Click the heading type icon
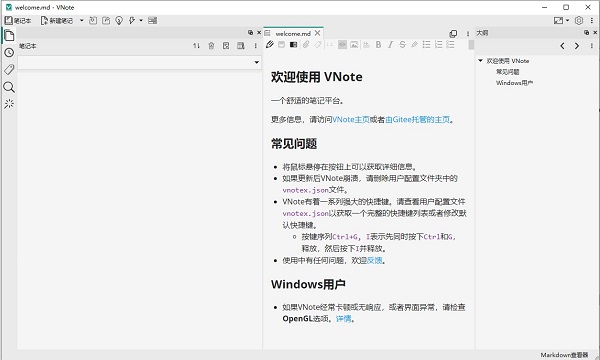Image resolution: width=600 pixels, height=360 pixels. (367, 45)
